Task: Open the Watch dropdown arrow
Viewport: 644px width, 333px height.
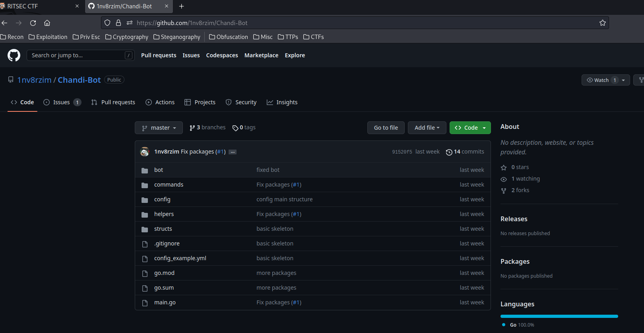Action: pyautogui.click(x=624, y=80)
